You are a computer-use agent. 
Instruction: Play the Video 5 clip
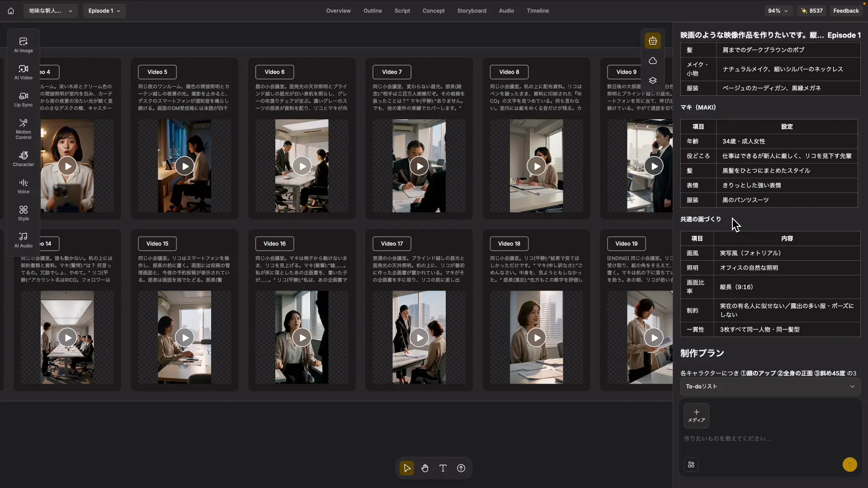(184, 166)
